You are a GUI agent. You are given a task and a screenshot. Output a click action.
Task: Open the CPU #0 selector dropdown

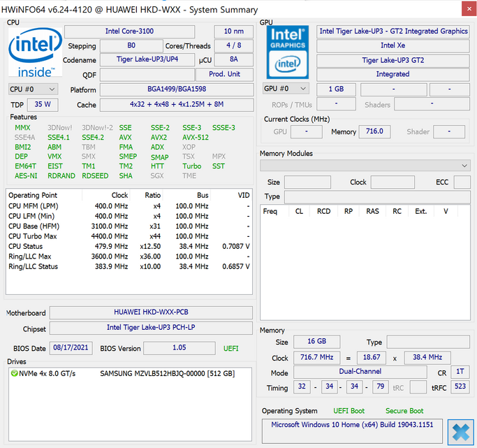tap(33, 89)
